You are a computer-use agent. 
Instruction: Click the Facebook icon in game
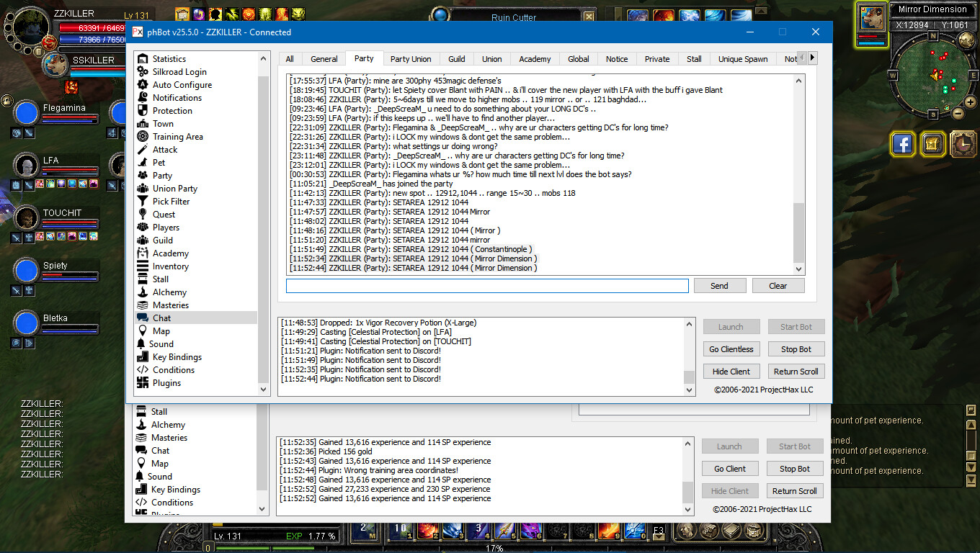coord(902,145)
